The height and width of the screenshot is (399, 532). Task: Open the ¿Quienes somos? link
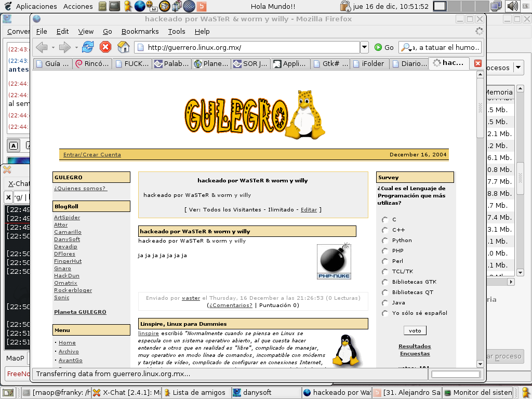81,188
